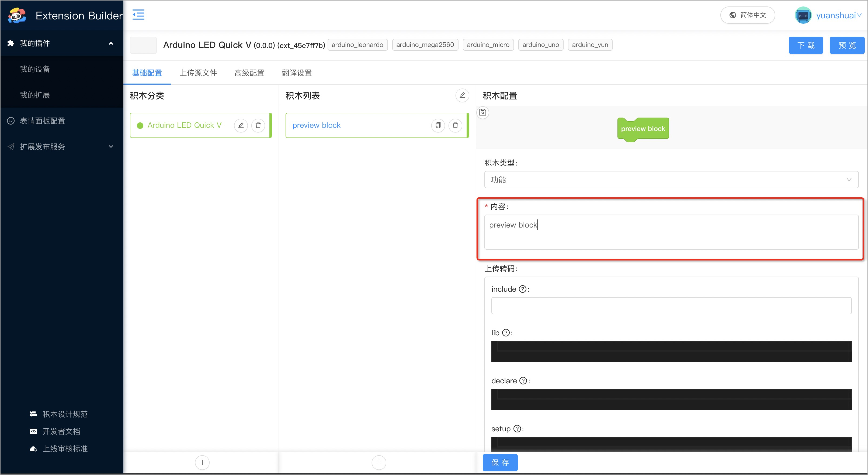Expand the 扩展发布服务 menu
Image resolution: width=868 pixels, height=475 pixels.
[62, 147]
